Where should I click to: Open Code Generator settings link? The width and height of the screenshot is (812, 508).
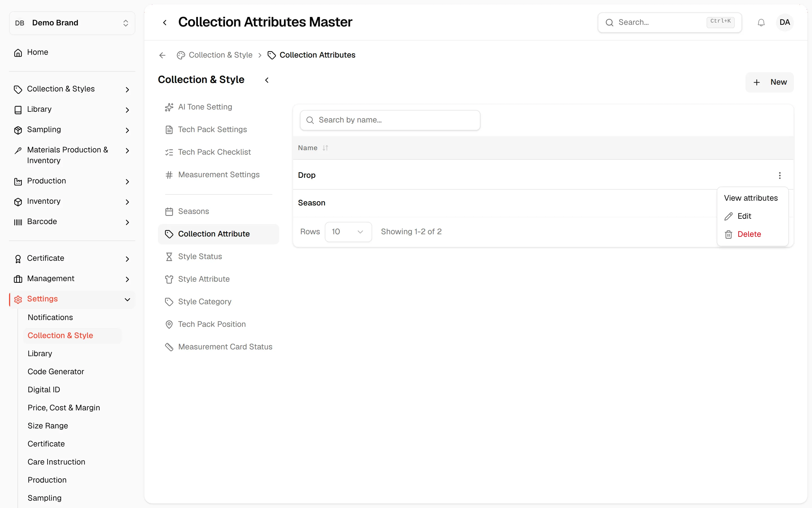[x=56, y=372]
